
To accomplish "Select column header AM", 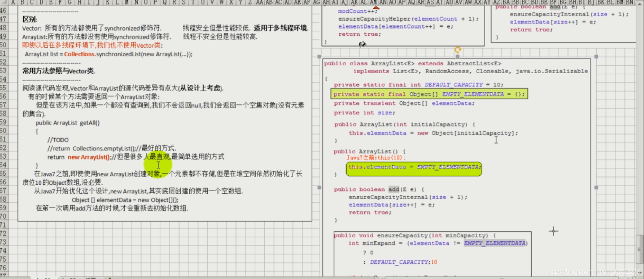I will (373, 2).
